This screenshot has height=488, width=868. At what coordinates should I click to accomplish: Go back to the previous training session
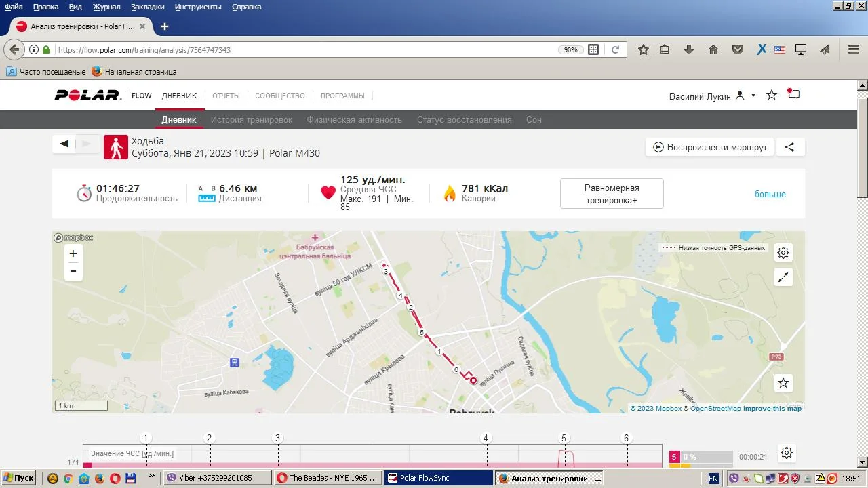point(64,144)
